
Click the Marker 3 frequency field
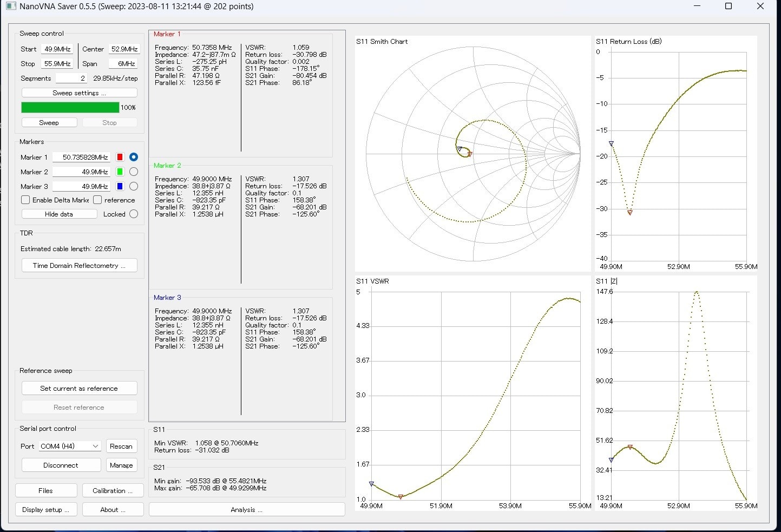[x=82, y=186]
